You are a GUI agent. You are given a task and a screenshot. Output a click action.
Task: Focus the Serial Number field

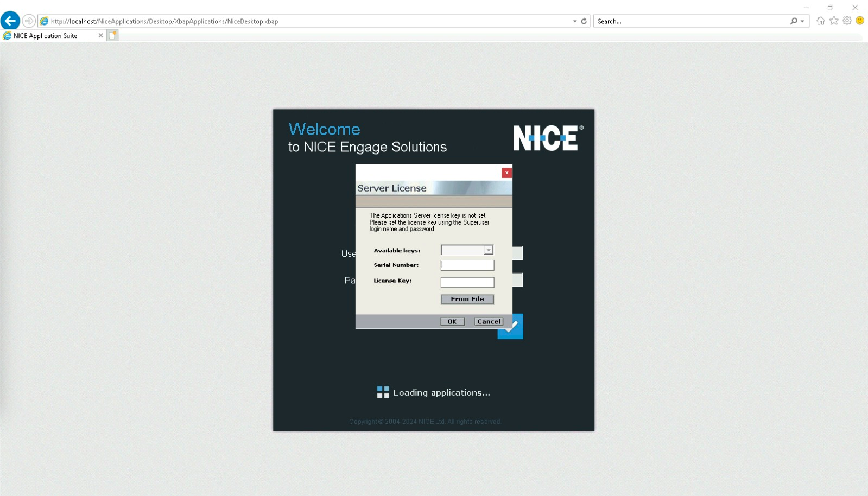coord(467,265)
